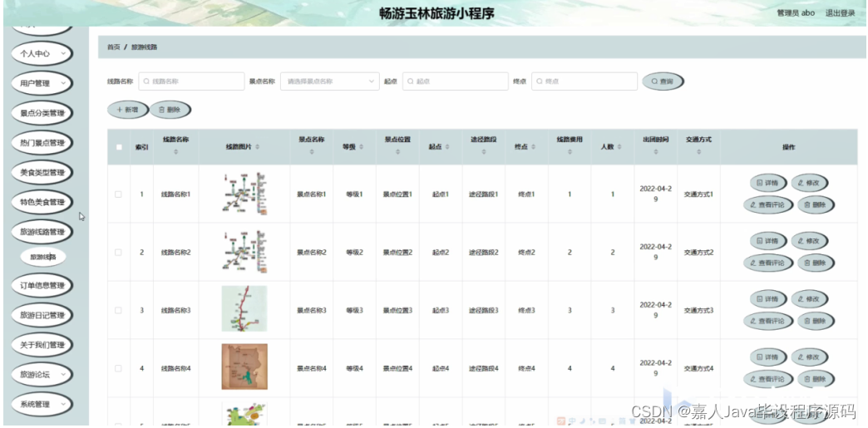The width and height of the screenshot is (868, 428).
Task: Click 查看评论 for row 线路名称3
Action: pyautogui.click(x=767, y=321)
